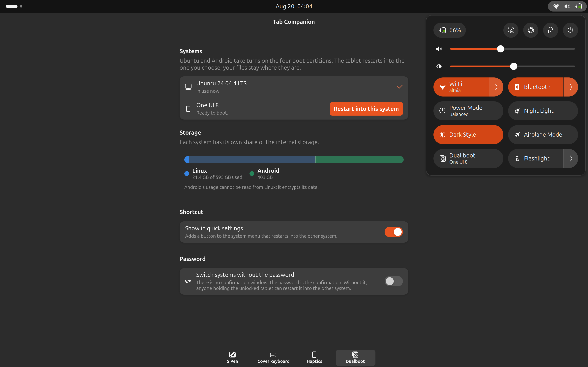588x367 pixels.
Task: Click the Storage section heading
Action: pos(190,132)
